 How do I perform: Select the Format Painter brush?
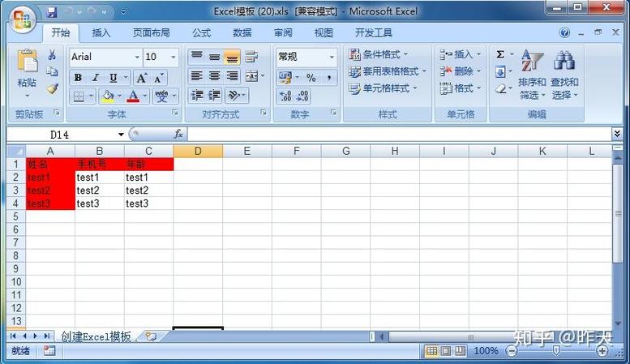52,89
